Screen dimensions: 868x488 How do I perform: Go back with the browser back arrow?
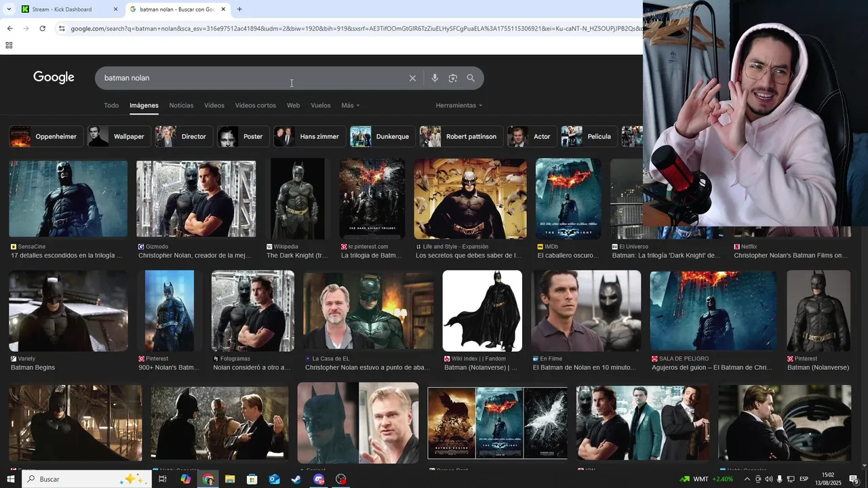[x=9, y=28]
